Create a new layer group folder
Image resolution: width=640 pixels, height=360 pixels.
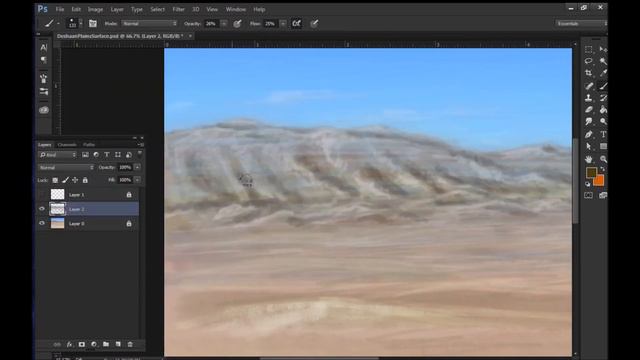coord(106,344)
